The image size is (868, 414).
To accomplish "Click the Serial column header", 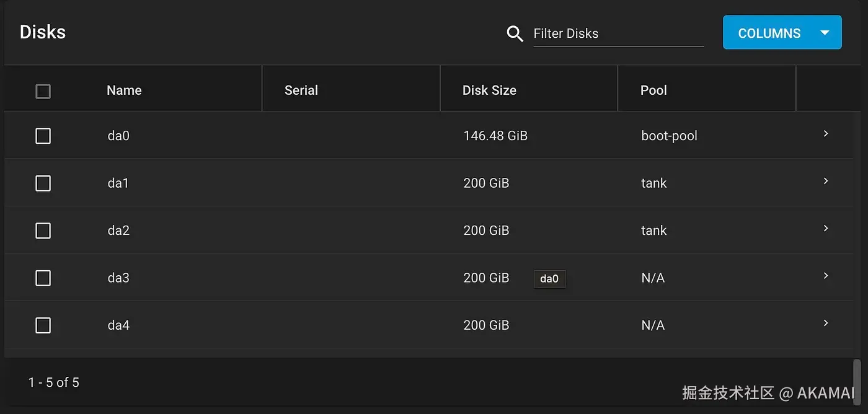I will point(301,90).
